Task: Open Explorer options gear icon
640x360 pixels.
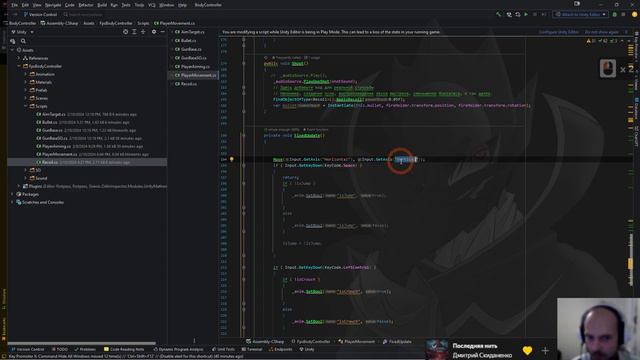Action: pyautogui.click(x=154, y=31)
